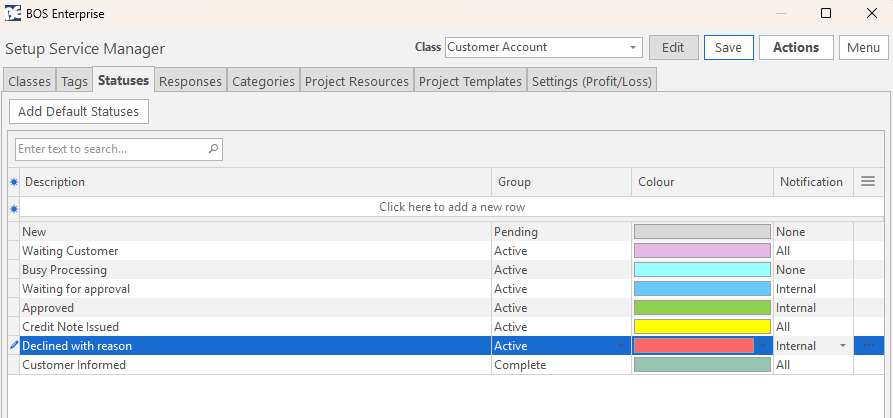Open the Settings (Profit/Loss) tab
Screen dimensions: 893x418
tap(592, 81)
